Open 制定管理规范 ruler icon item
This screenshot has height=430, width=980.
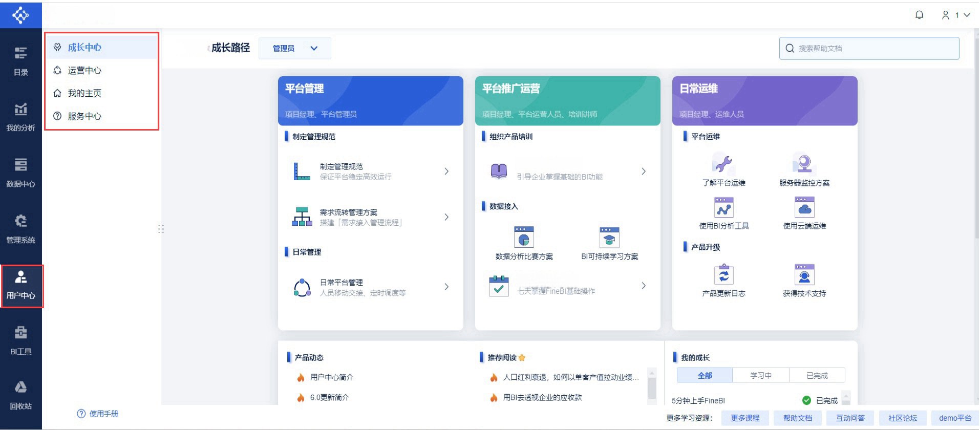pos(302,171)
